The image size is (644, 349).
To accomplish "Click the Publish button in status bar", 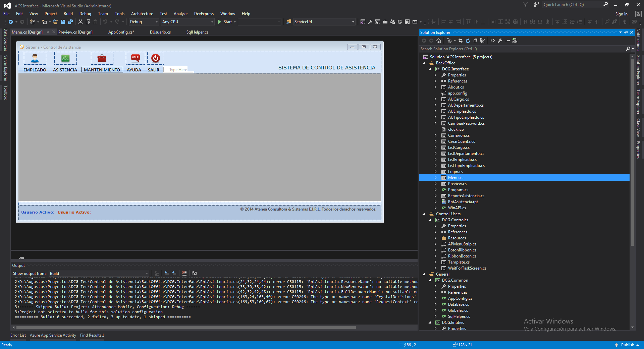I will pyautogui.click(x=627, y=345).
